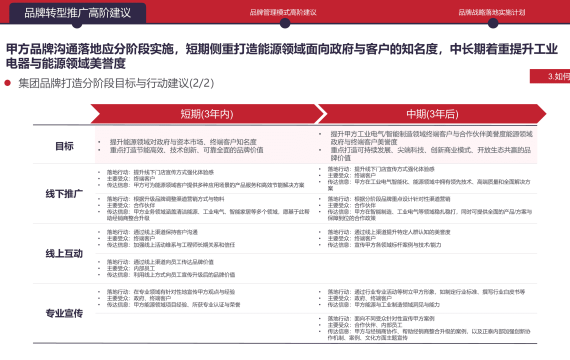This screenshot has width=570, height=360.
Task: Click line 面向不同受众针对性宣传甲方案例
Action: coord(381,319)
